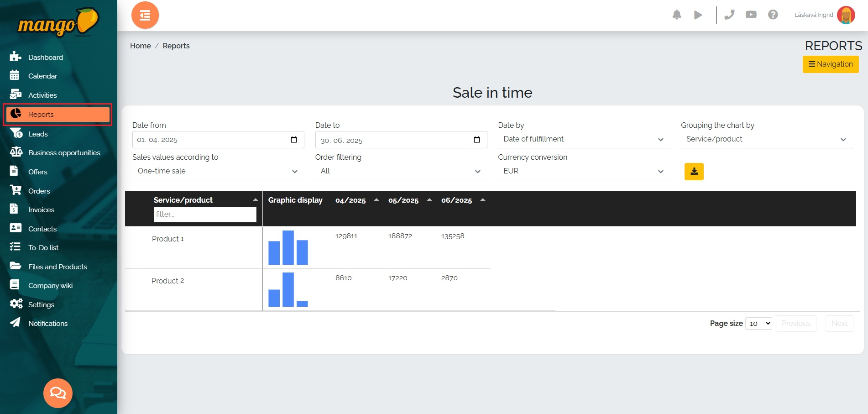Open Grouping the chart by dropdown

pos(766,139)
